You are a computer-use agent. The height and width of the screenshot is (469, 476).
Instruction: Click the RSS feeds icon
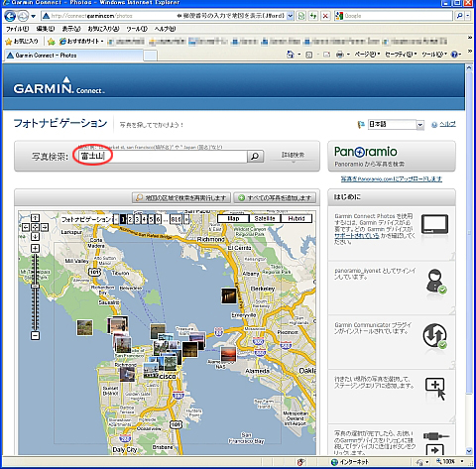click(309, 55)
